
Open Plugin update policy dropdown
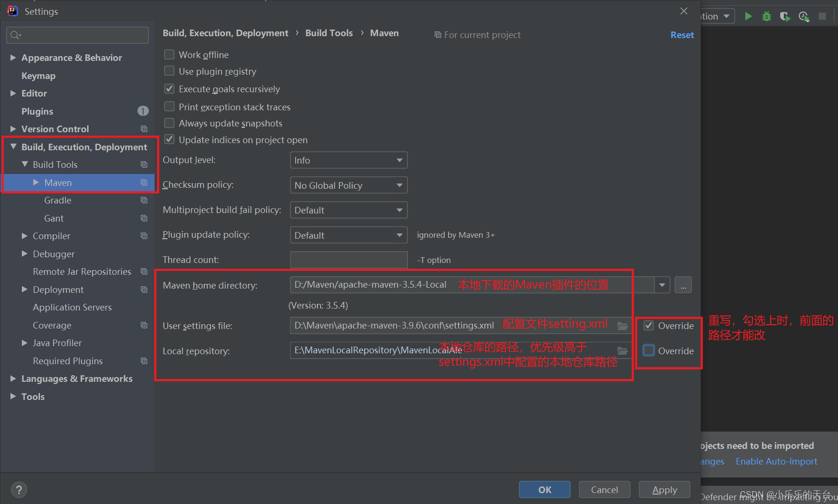(349, 235)
